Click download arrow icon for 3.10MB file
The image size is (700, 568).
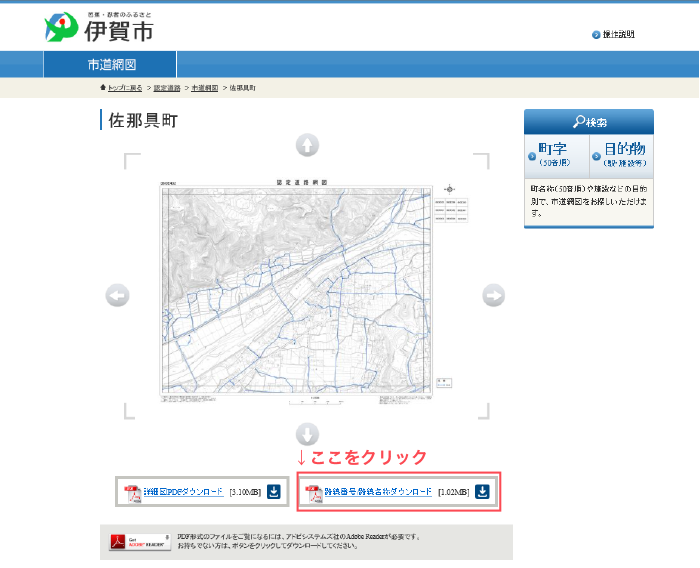click(274, 492)
